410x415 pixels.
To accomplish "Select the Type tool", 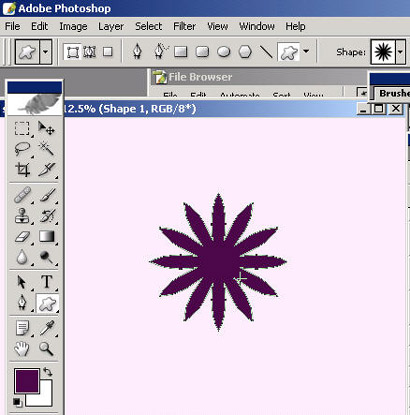I will tap(47, 282).
